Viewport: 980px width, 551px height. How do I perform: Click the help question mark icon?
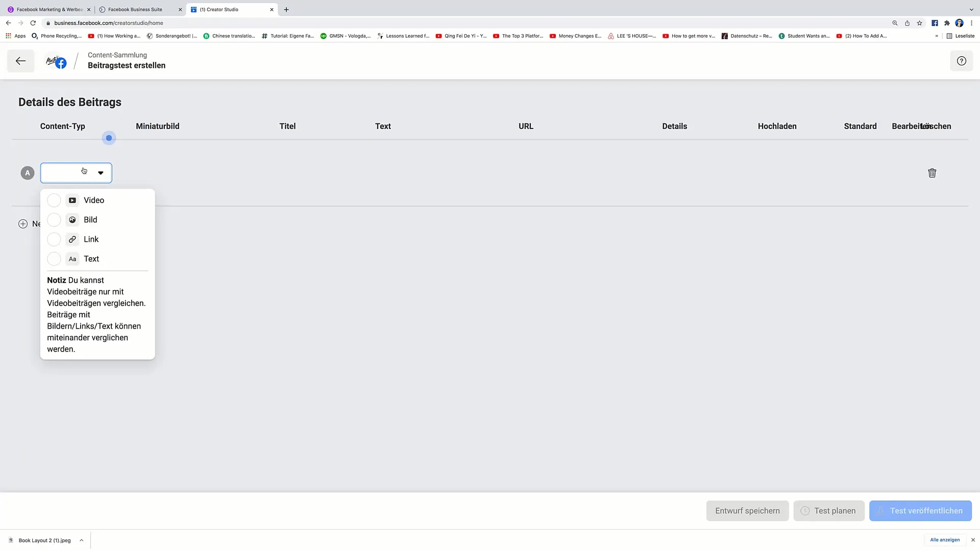tap(961, 61)
